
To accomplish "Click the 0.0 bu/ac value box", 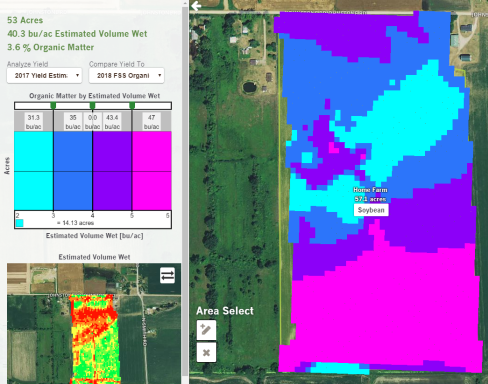I will [92, 122].
